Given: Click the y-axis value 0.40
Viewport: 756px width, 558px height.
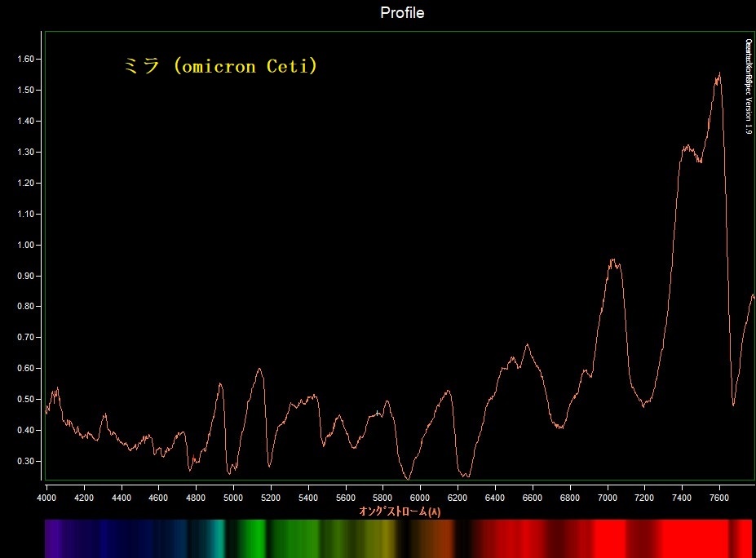Looking at the screenshot, I should point(25,430).
